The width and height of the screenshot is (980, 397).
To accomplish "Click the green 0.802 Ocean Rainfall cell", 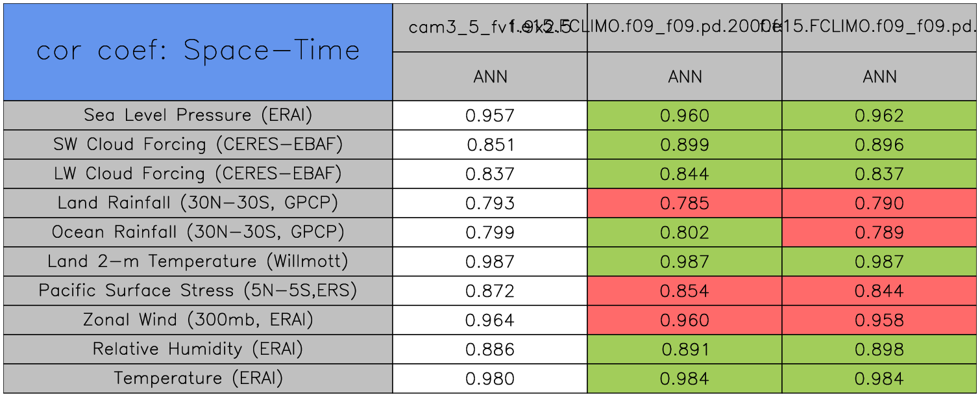I will 685,233.
